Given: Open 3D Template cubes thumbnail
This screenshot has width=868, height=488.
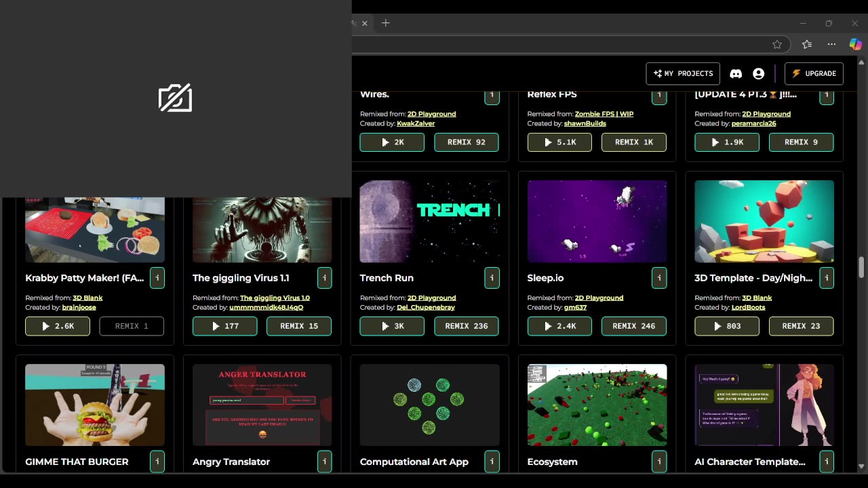Looking at the screenshot, I should click(x=764, y=221).
